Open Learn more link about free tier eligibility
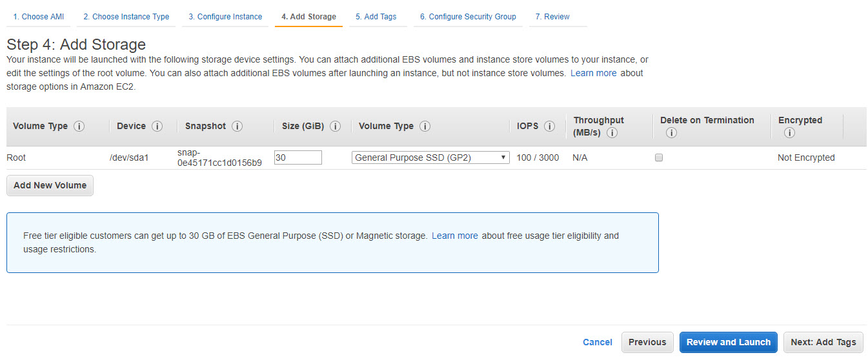The width and height of the screenshot is (868, 364). 455,236
